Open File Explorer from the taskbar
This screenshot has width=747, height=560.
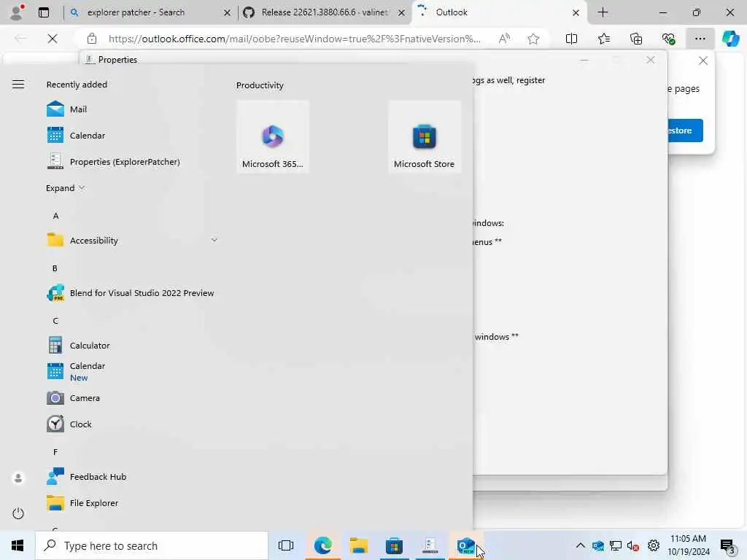tap(358, 545)
